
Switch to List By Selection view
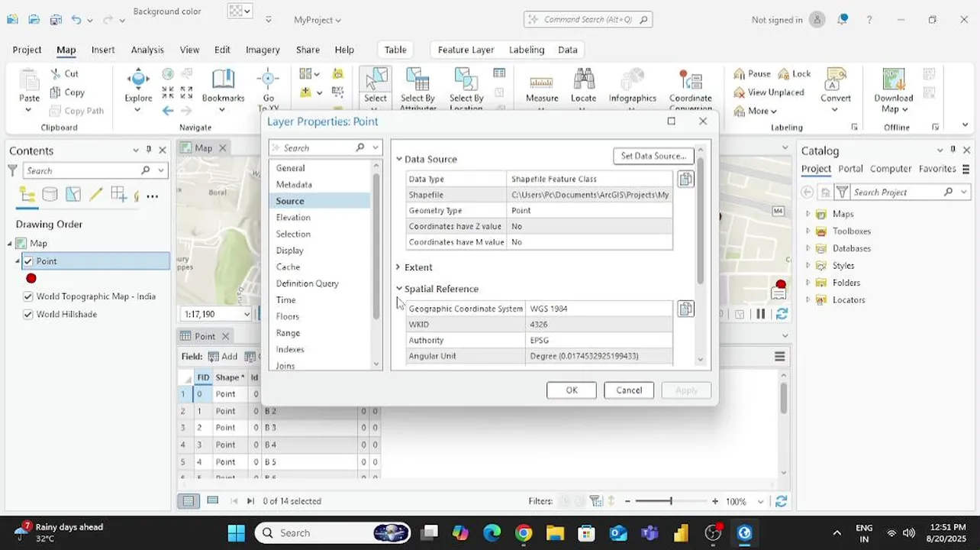(73, 195)
